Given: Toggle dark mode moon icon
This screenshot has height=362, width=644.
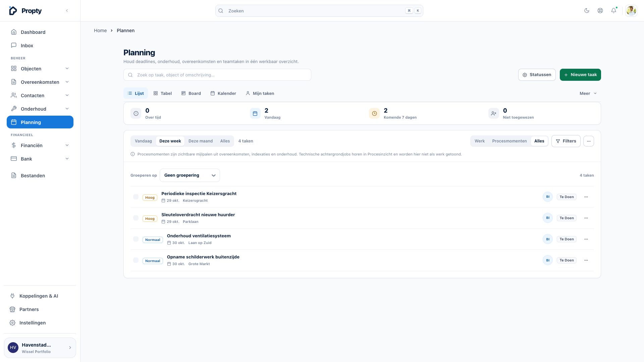Looking at the screenshot, I should [x=587, y=11].
